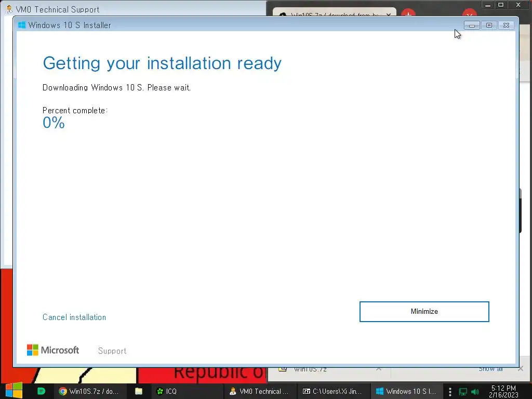The image size is (532, 399).
Task: Click the Microsoft logo
Action: pos(53,350)
